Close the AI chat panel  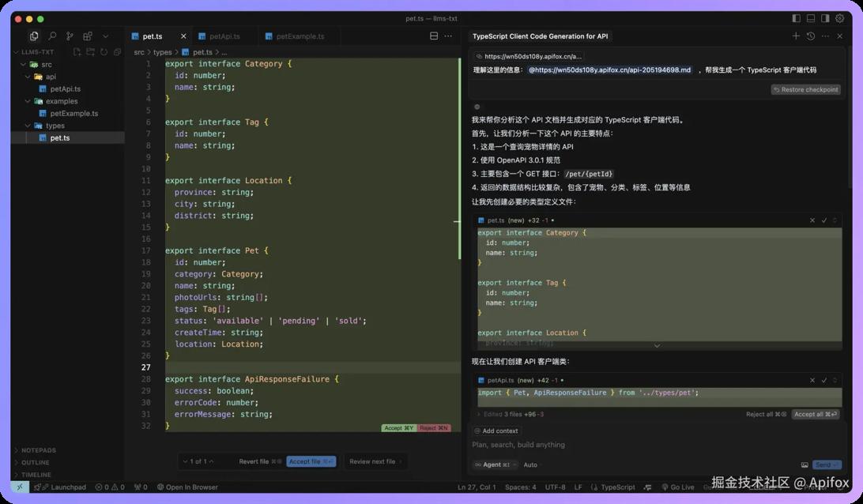840,36
